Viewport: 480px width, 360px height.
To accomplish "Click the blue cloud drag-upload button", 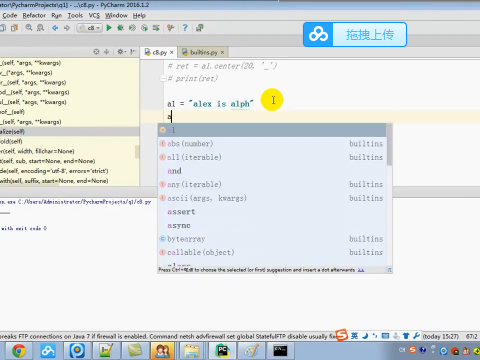I will pyautogui.click(x=355, y=34).
